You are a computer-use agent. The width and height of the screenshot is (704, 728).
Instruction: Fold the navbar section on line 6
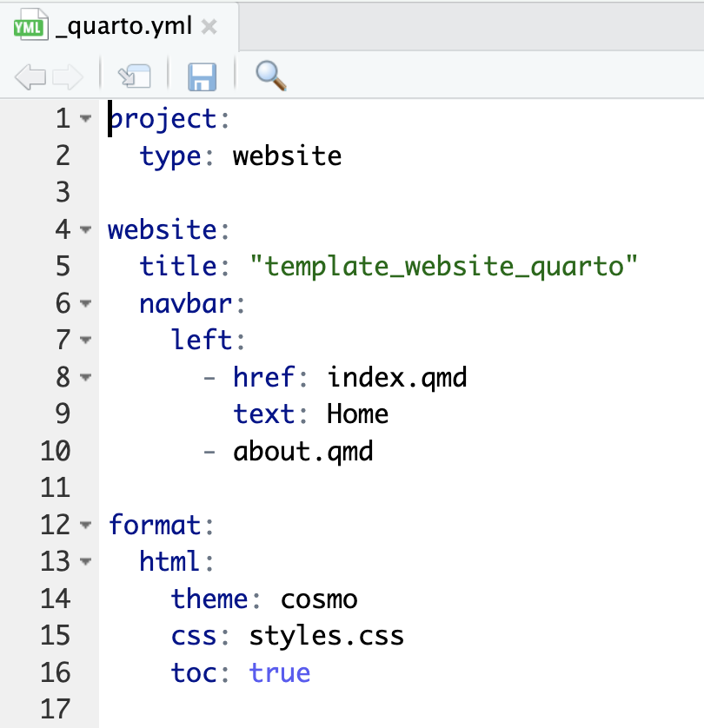pyautogui.click(x=85, y=304)
